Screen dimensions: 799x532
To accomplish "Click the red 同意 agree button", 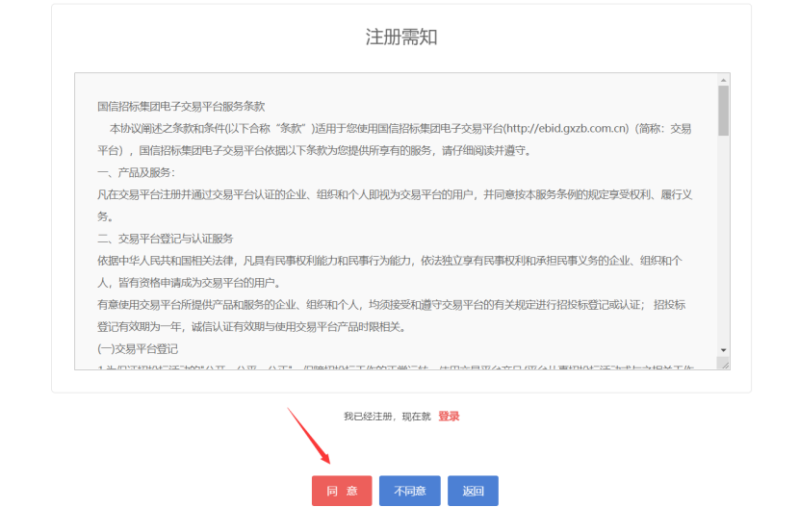I will 341,491.
